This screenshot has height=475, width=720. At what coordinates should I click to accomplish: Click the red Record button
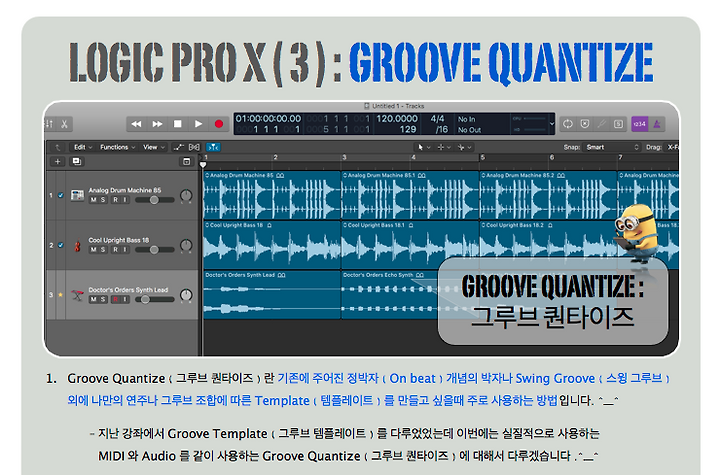[219, 124]
